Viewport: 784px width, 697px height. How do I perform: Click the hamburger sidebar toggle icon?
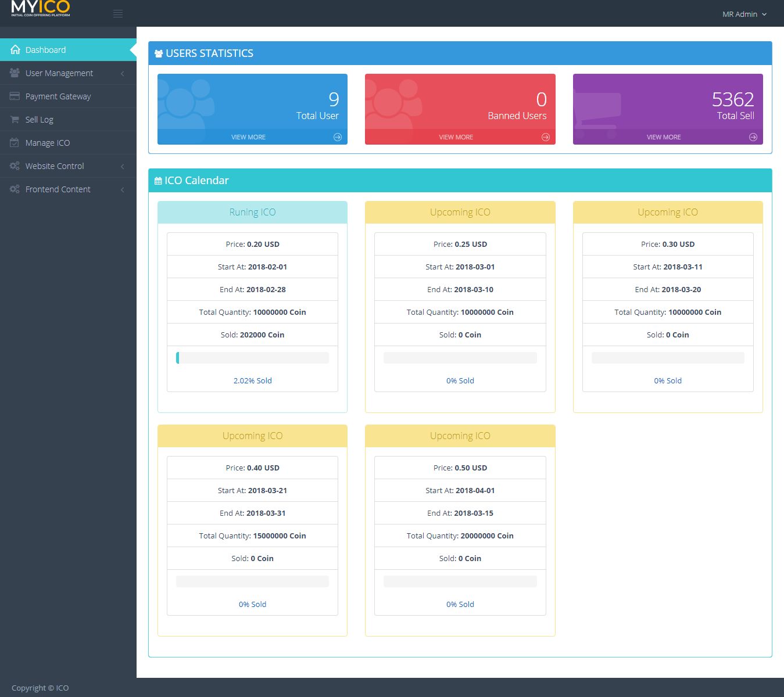pyautogui.click(x=118, y=14)
